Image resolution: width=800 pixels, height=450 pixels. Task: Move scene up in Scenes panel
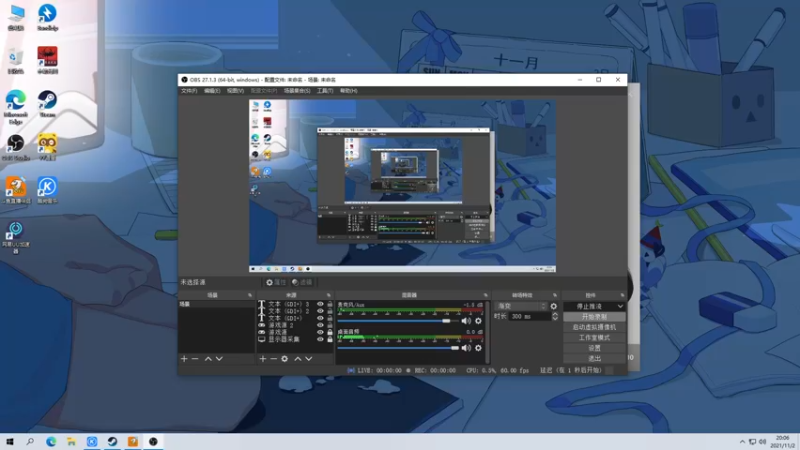[x=208, y=359]
